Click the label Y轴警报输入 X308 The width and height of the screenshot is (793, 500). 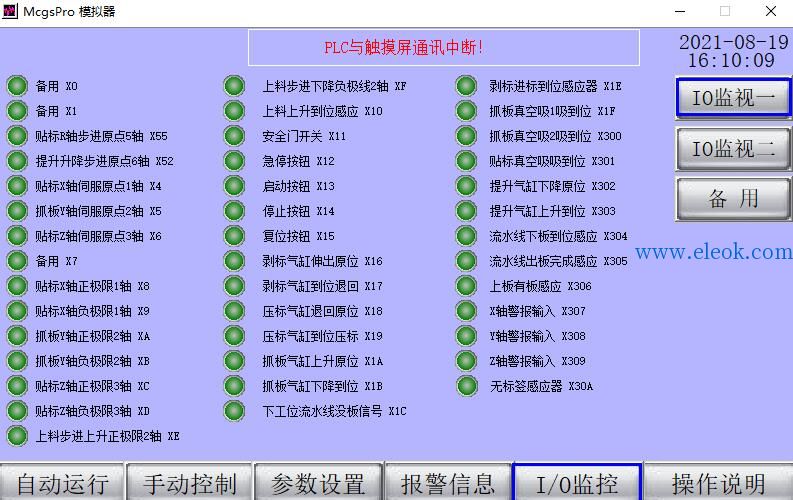537,336
